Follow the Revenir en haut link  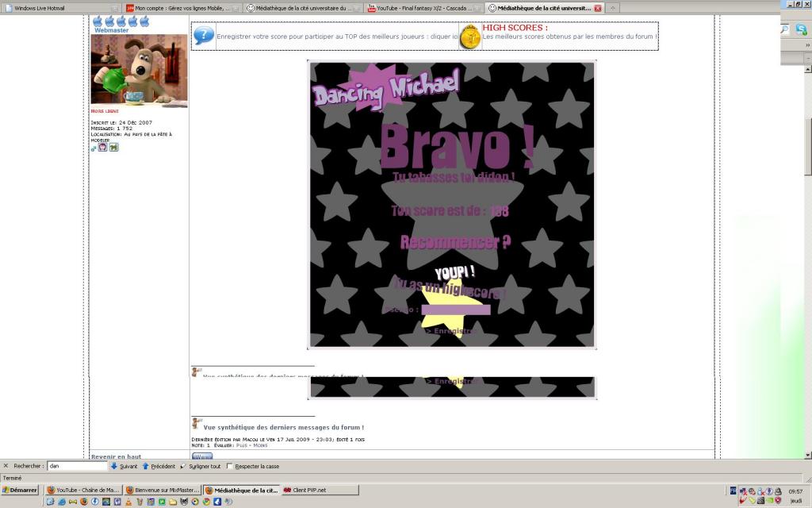[116, 456]
